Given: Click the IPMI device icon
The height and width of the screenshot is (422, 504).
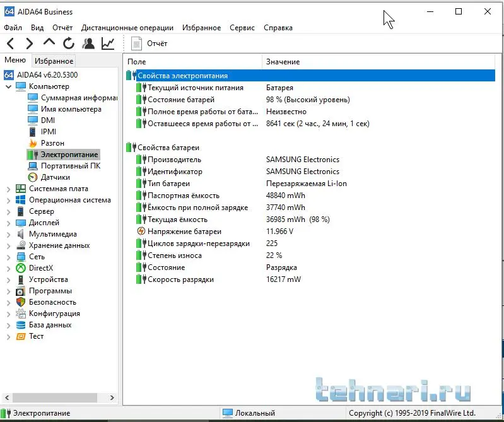Looking at the screenshot, I should [x=32, y=132].
